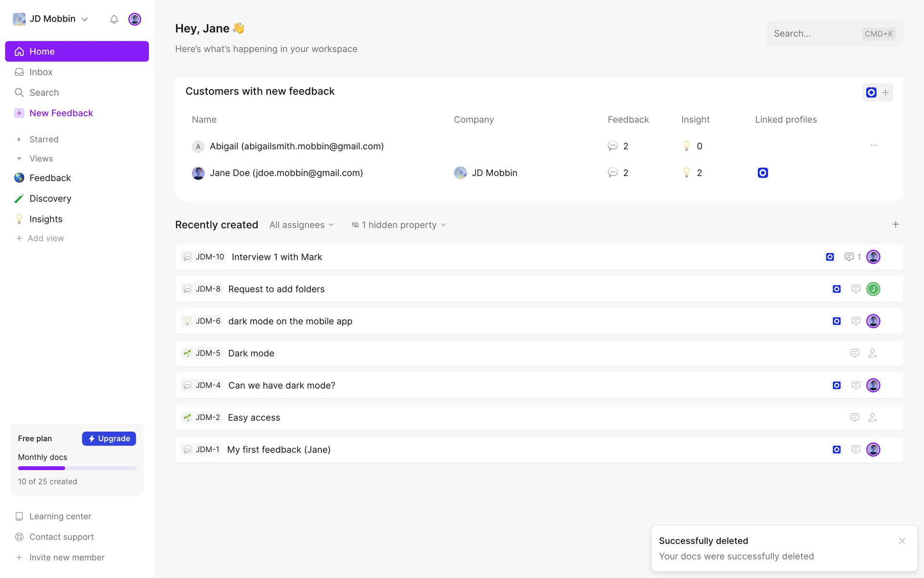The width and height of the screenshot is (924, 578).
Task: Click the Upgrade button
Action: click(109, 438)
